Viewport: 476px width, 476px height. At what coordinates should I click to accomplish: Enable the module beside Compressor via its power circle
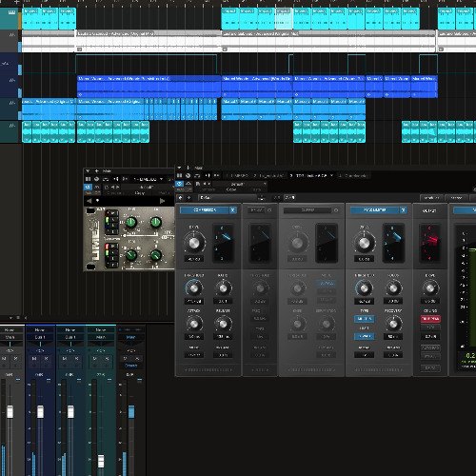point(269,210)
